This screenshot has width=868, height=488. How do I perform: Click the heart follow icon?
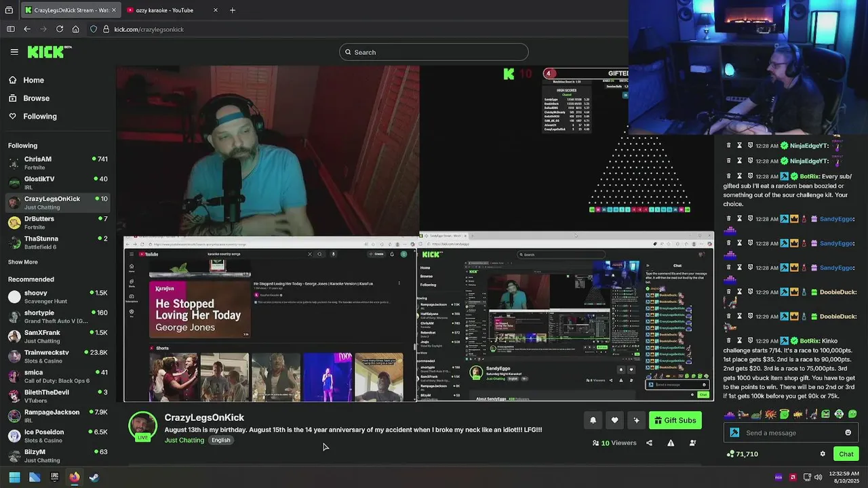click(x=614, y=420)
